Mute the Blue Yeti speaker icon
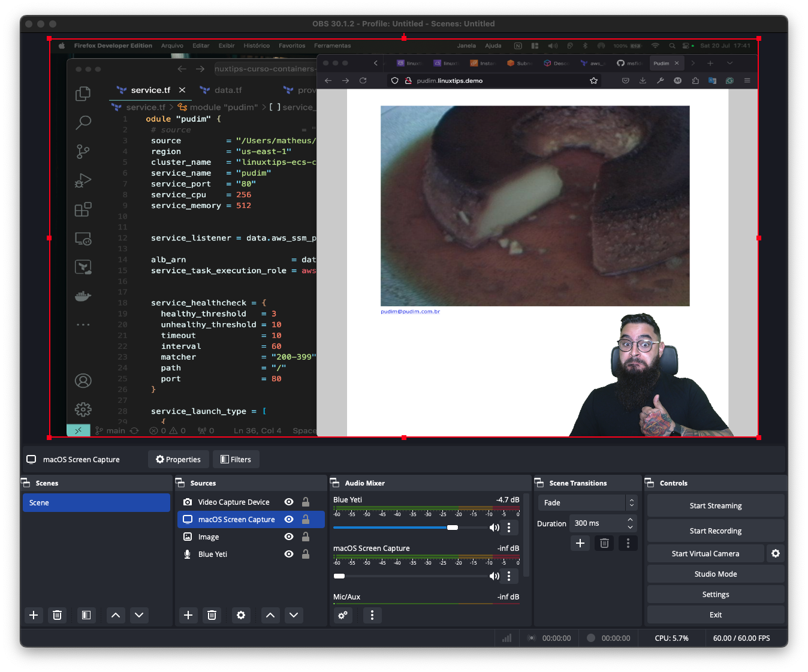Screen dimensions: 808x672 pyautogui.click(x=494, y=528)
